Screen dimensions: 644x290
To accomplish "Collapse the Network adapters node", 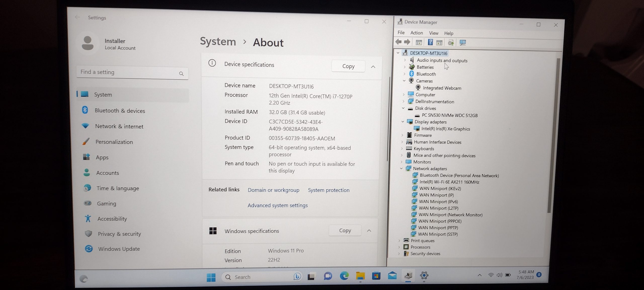I will coord(401,168).
